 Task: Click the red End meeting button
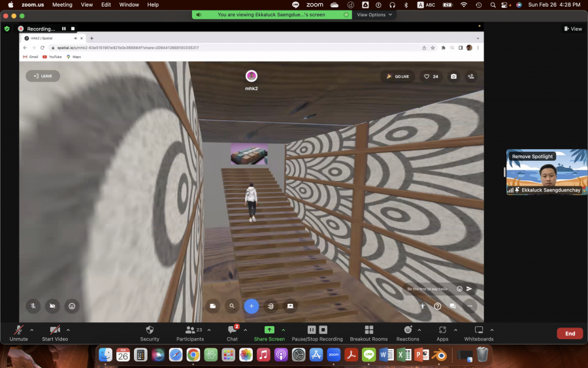(x=570, y=333)
